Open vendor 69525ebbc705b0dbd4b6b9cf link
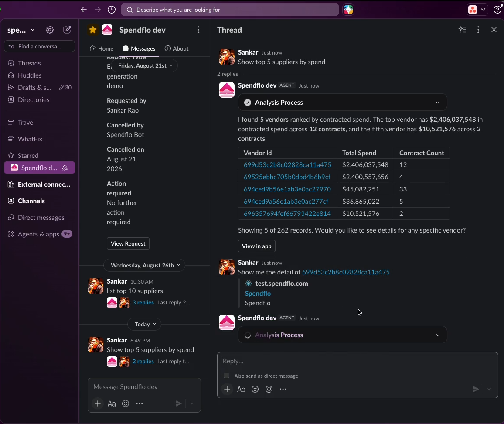This screenshot has height=424, width=504. (x=287, y=177)
